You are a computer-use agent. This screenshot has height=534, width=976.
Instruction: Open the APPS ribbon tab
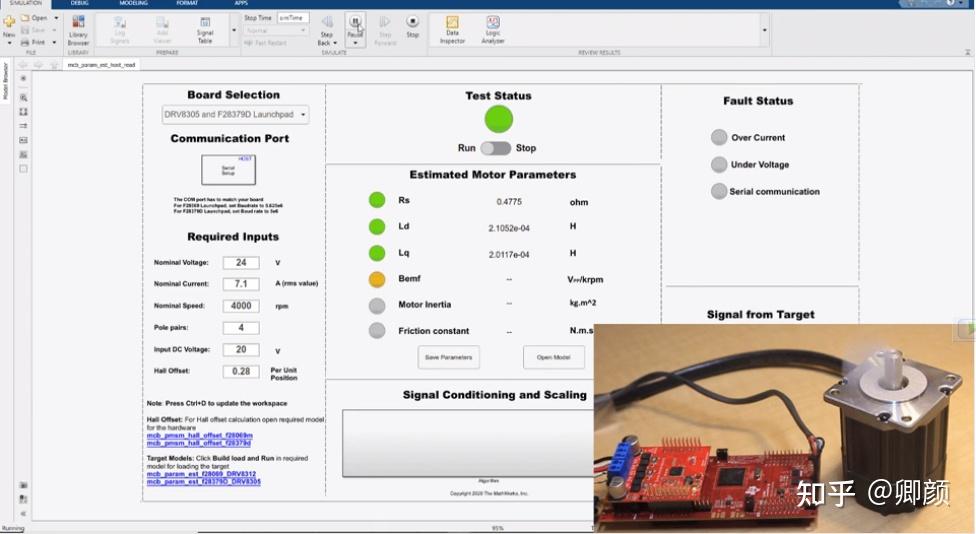(x=241, y=3)
